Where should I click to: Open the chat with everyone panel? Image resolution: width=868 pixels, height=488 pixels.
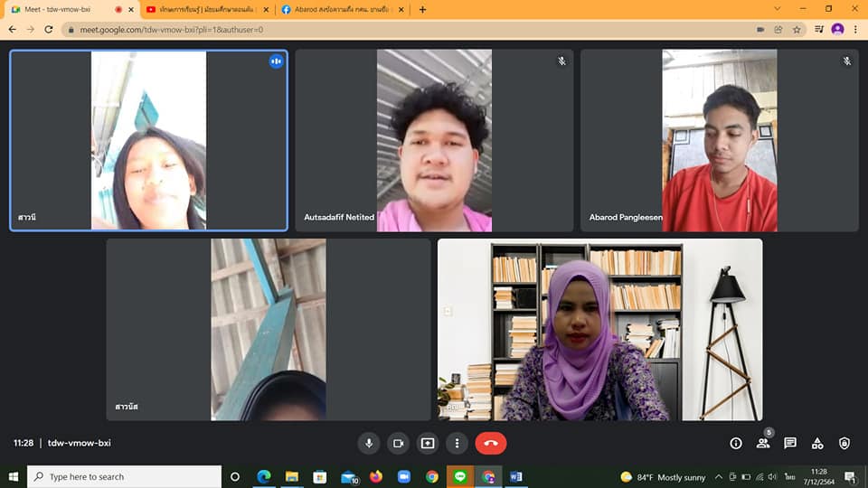click(x=790, y=443)
